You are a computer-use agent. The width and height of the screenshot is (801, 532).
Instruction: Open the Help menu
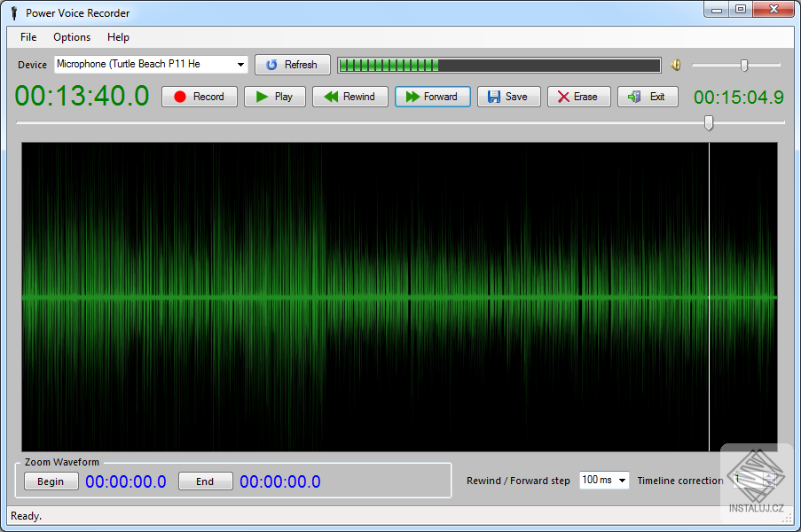pyautogui.click(x=118, y=37)
